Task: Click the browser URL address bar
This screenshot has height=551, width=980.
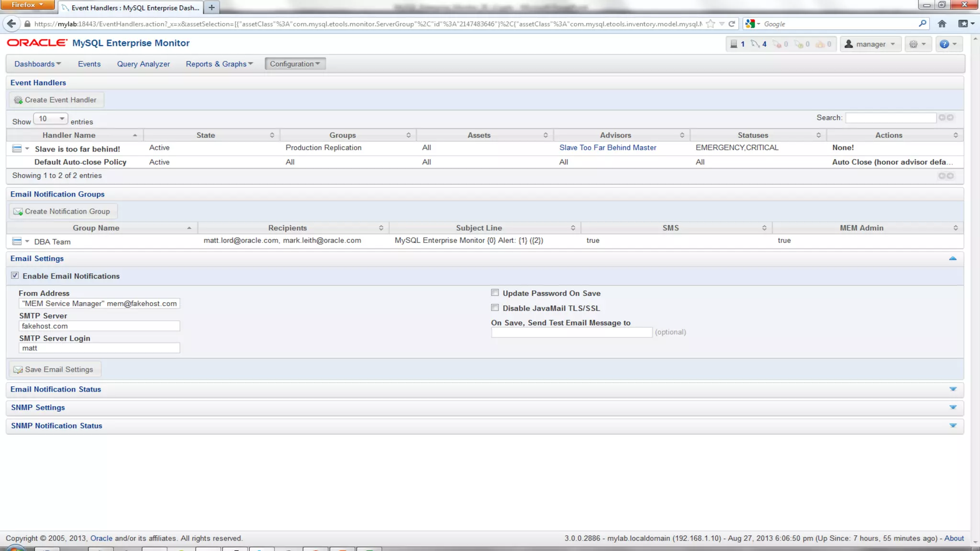Action: (x=367, y=24)
